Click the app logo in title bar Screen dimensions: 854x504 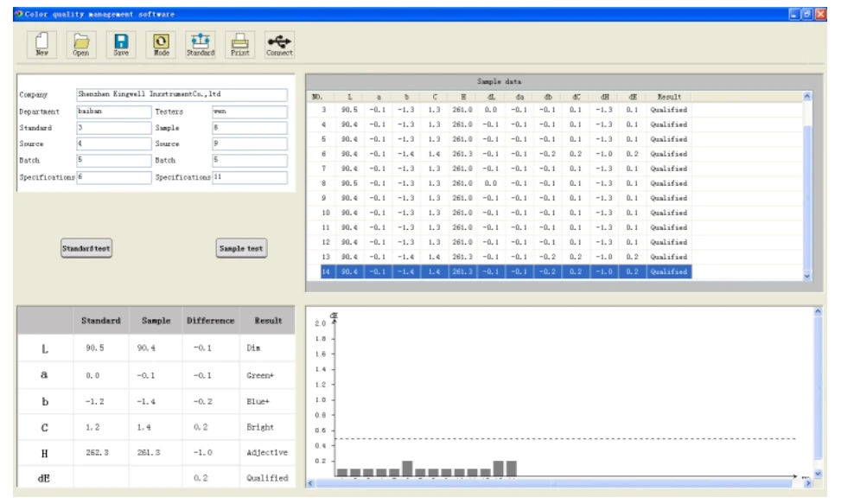(19, 14)
